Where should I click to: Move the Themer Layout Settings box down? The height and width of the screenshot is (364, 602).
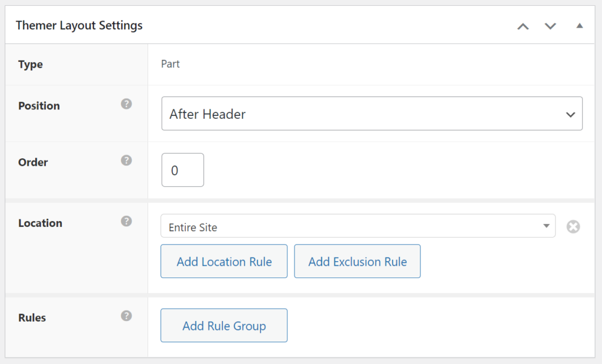coord(550,26)
